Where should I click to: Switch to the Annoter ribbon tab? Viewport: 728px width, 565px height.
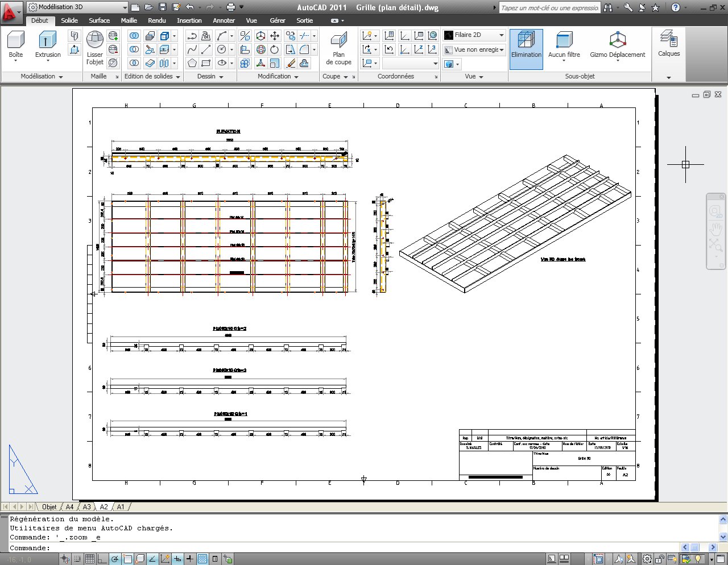[224, 20]
